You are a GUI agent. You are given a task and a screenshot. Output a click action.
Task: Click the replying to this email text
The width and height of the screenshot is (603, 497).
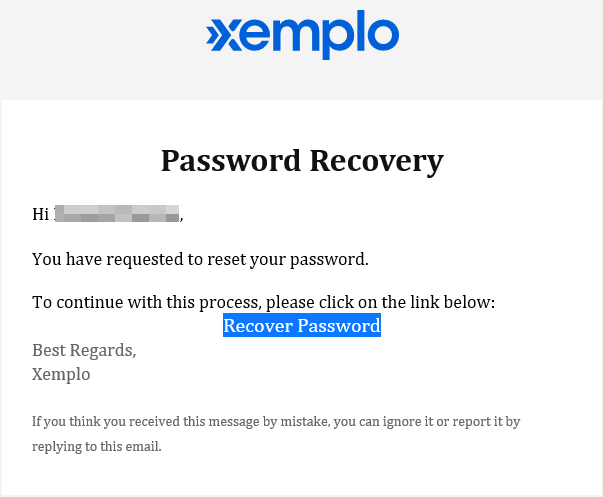pyautogui.click(x=97, y=447)
